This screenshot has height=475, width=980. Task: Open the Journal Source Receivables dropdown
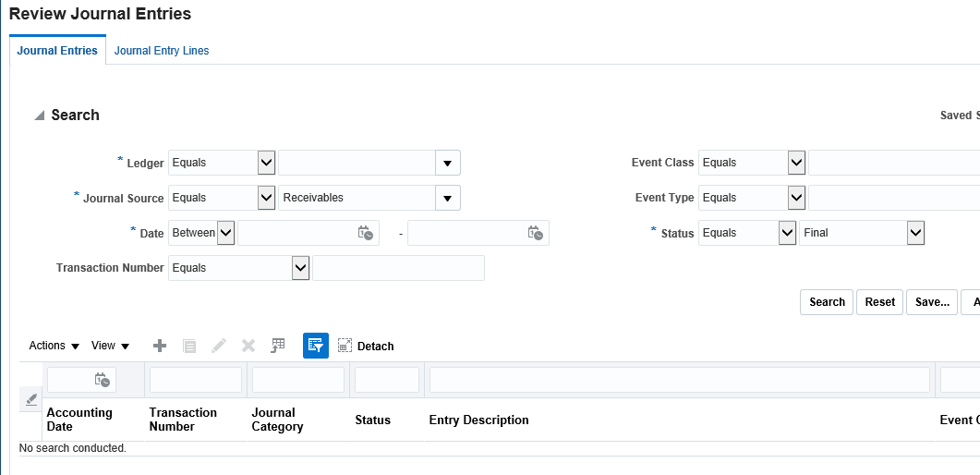[447, 198]
